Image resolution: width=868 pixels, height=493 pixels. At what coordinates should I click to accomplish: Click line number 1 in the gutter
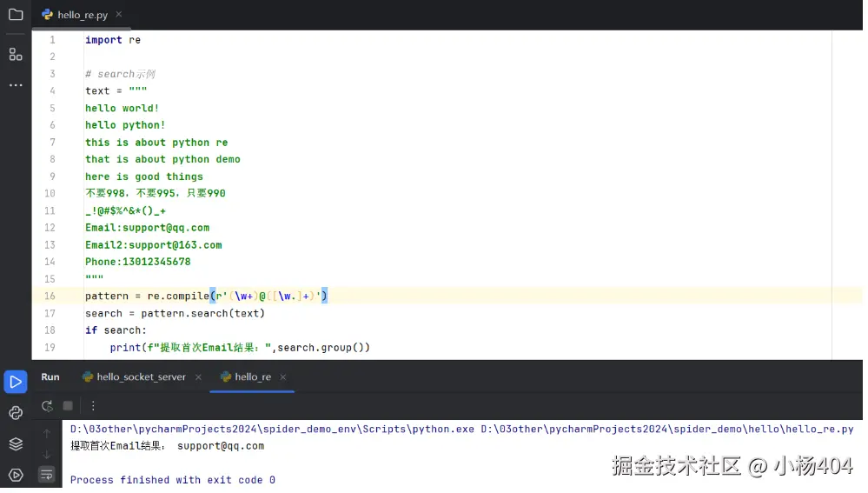point(52,40)
